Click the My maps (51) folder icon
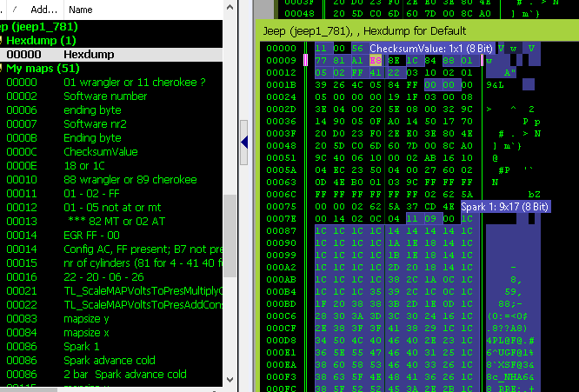The height and width of the screenshot is (392, 579). (x=3, y=68)
